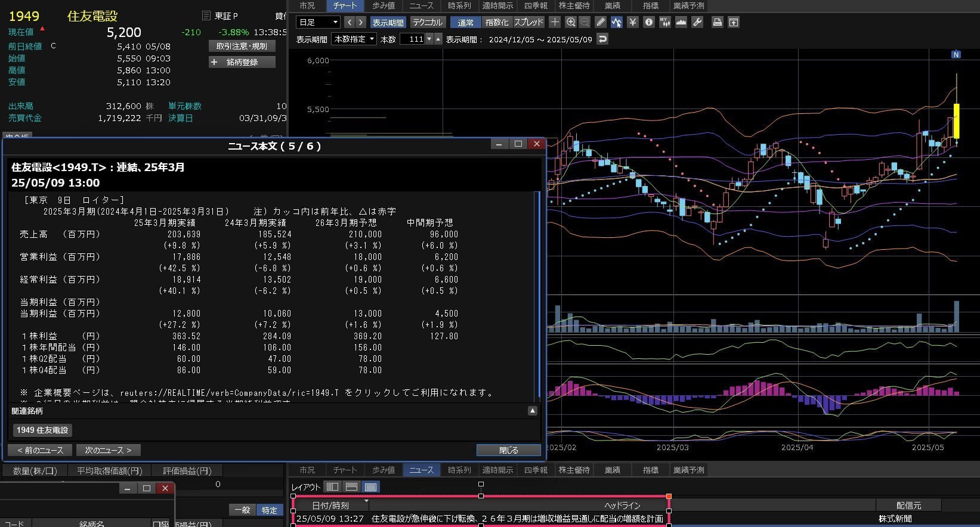Go to next chart period arrow
Viewport: 980px width, 527px height.
click(360, 22)
